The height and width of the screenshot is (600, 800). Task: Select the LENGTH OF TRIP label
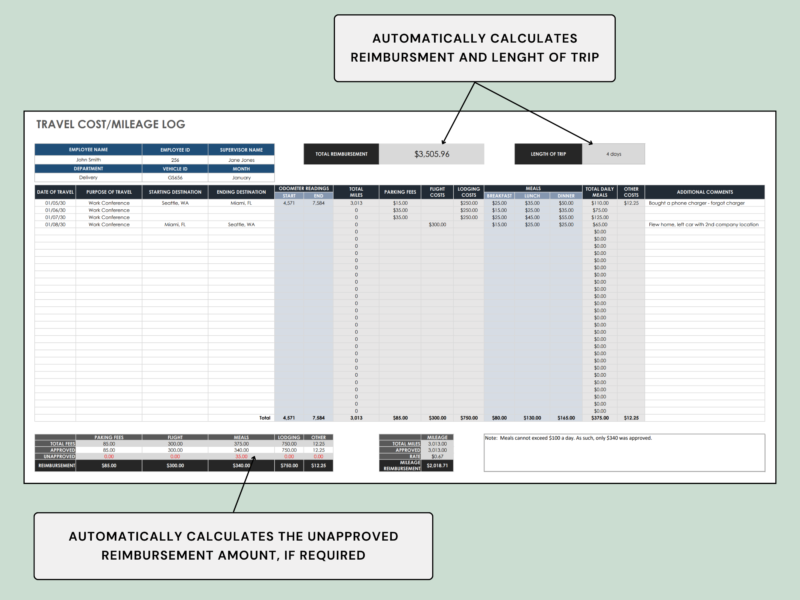548,154
